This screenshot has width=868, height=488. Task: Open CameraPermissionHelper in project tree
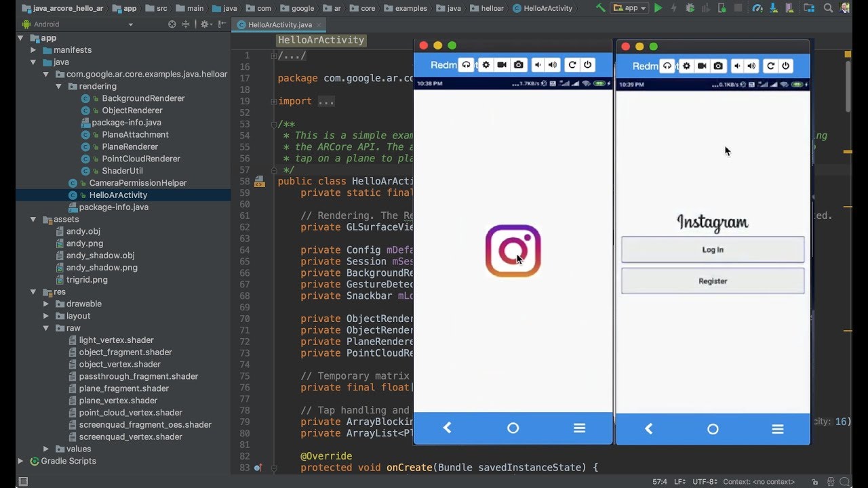(138, 183)
